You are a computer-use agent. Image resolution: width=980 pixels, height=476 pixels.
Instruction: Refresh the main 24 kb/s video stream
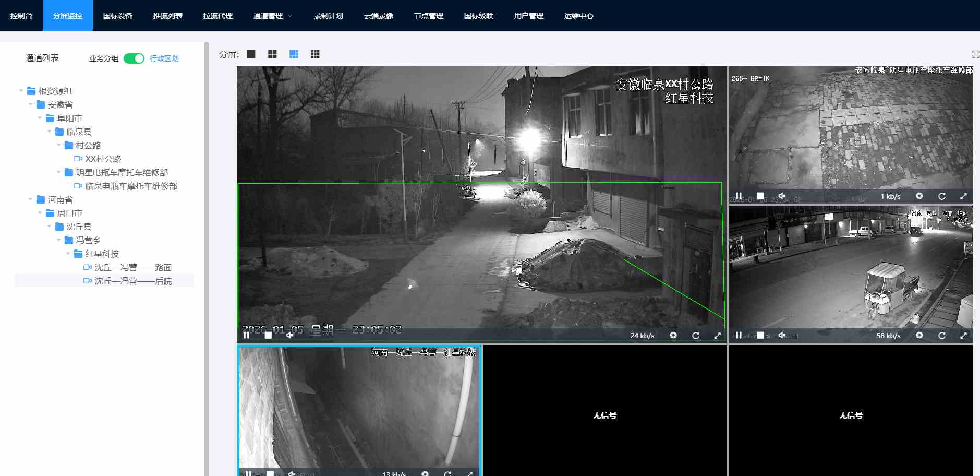(695, 336)
